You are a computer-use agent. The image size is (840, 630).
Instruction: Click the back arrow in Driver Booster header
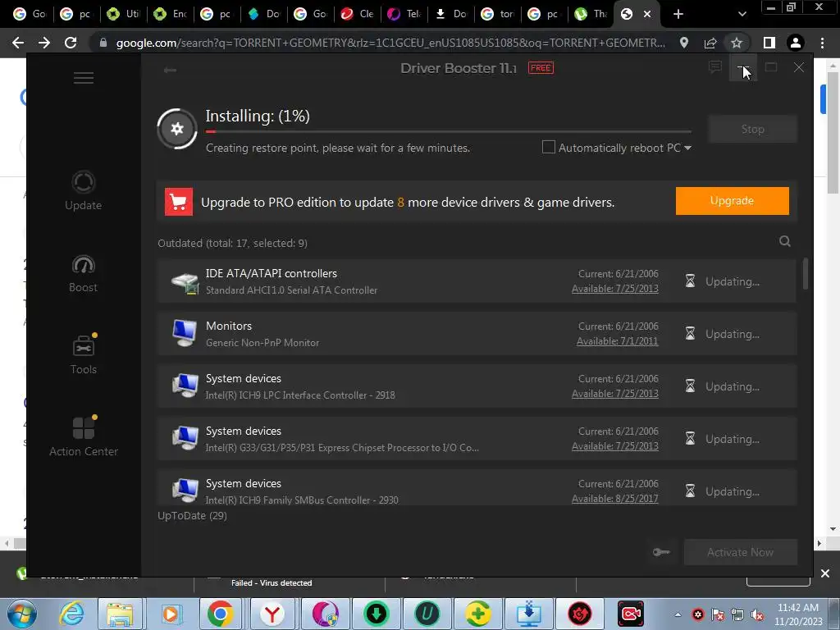click(170, 70)
